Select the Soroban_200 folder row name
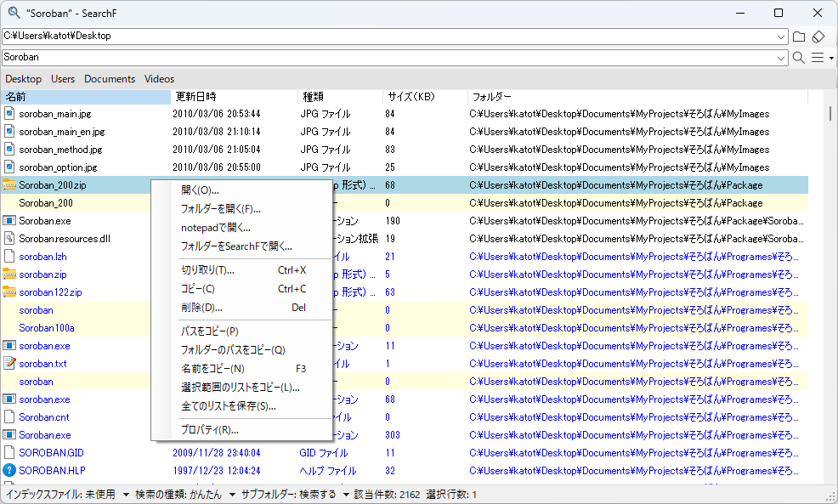Image resolution: width=838 pixels, height=504 pixels. coord(46,203)
